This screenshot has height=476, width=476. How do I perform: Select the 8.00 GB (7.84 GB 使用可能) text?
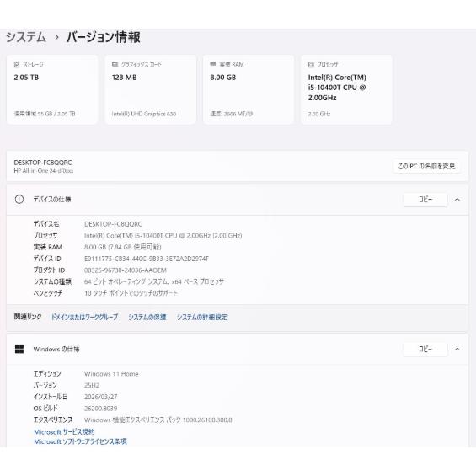[x=123, y=247]
